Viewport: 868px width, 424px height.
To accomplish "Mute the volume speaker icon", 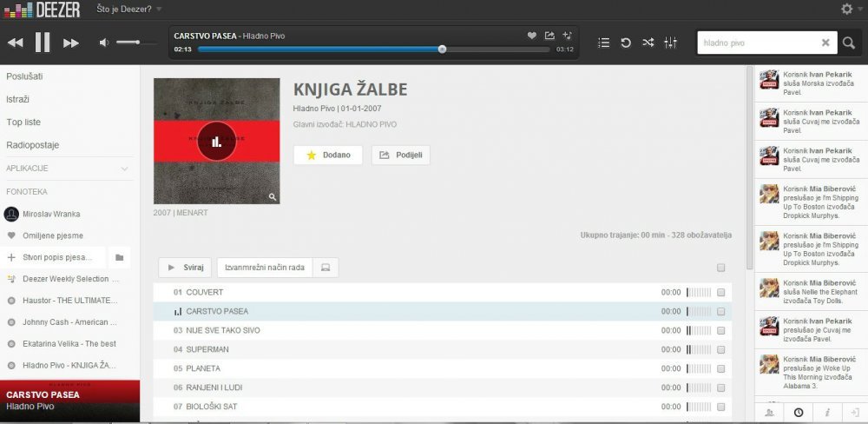I will 104,43.
